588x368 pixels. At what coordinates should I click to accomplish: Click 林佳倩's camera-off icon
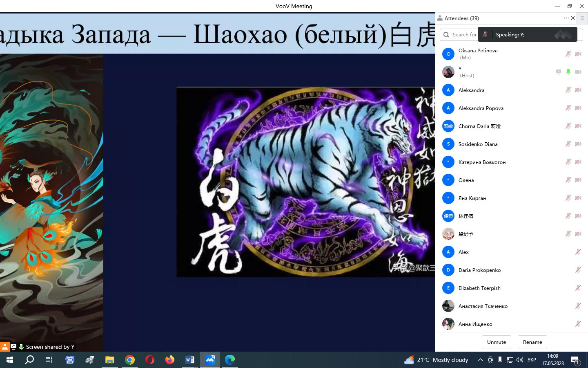click(578, 216)
